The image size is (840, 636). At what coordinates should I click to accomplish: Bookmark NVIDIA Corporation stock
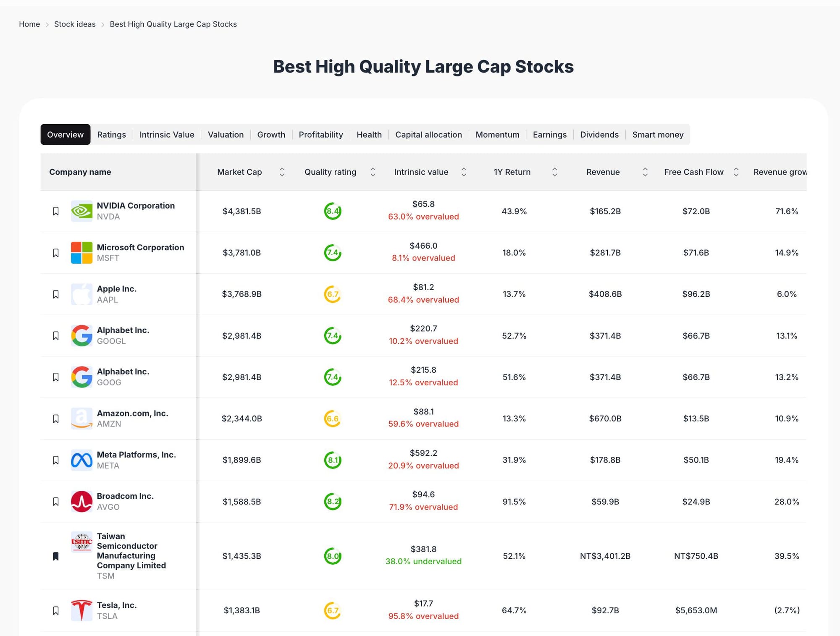click(55, 211)
